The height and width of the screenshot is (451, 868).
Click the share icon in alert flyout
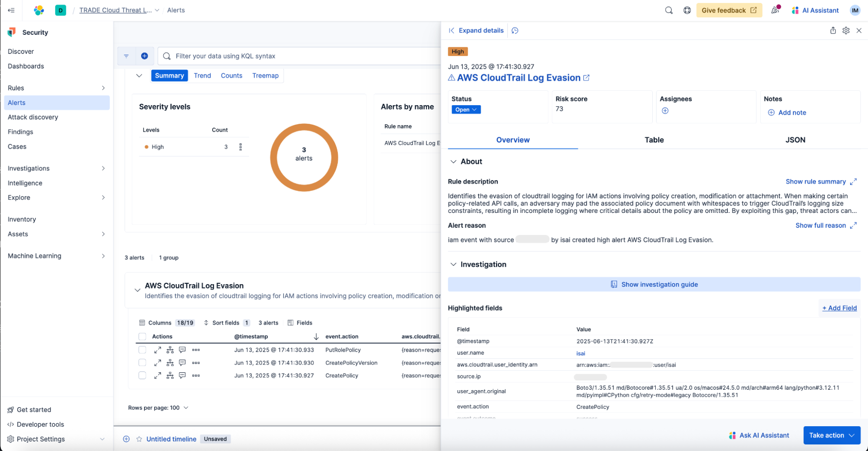click(833, 30)
